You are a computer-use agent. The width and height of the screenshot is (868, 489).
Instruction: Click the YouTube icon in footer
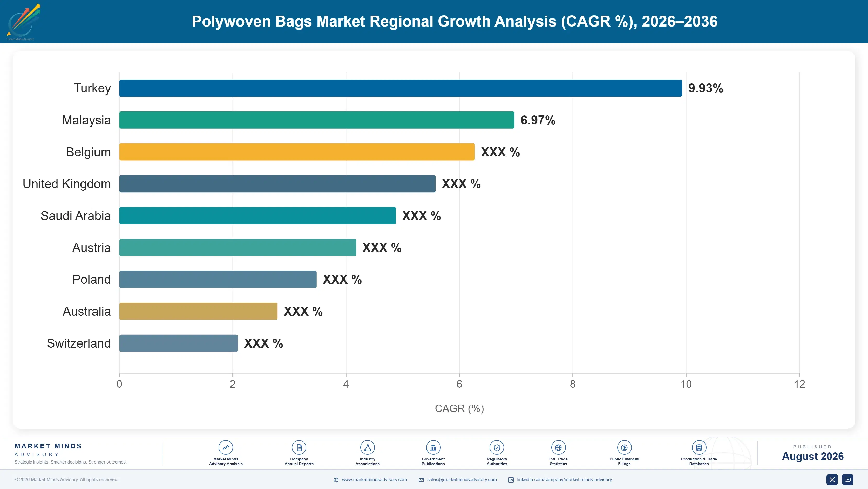point(848,480)
